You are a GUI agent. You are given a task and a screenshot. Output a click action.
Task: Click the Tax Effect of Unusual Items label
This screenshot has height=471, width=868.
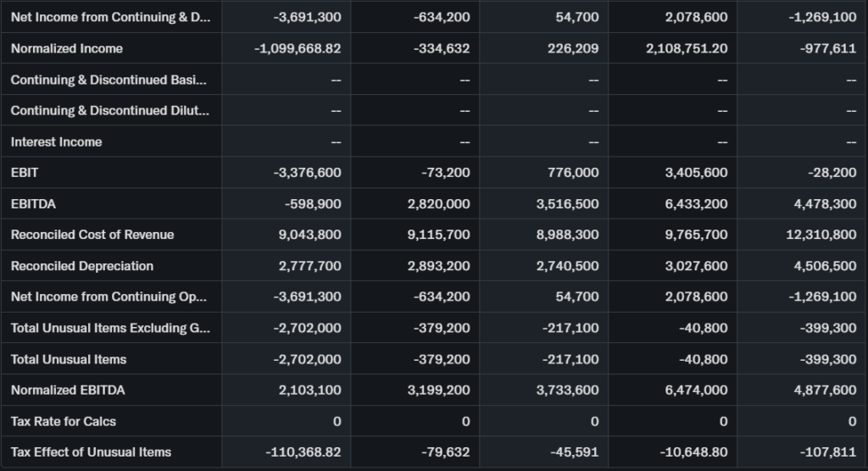click(91, 452)
